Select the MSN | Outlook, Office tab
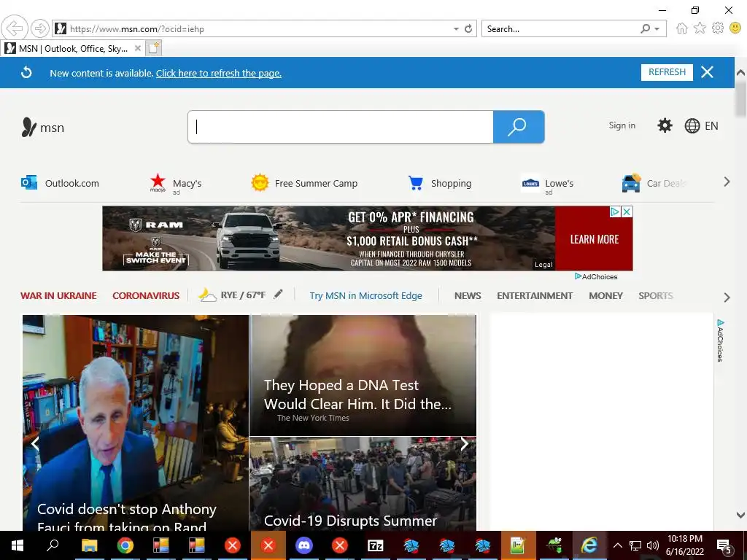Viewport: 747px width, 560px height. point(72,49)
